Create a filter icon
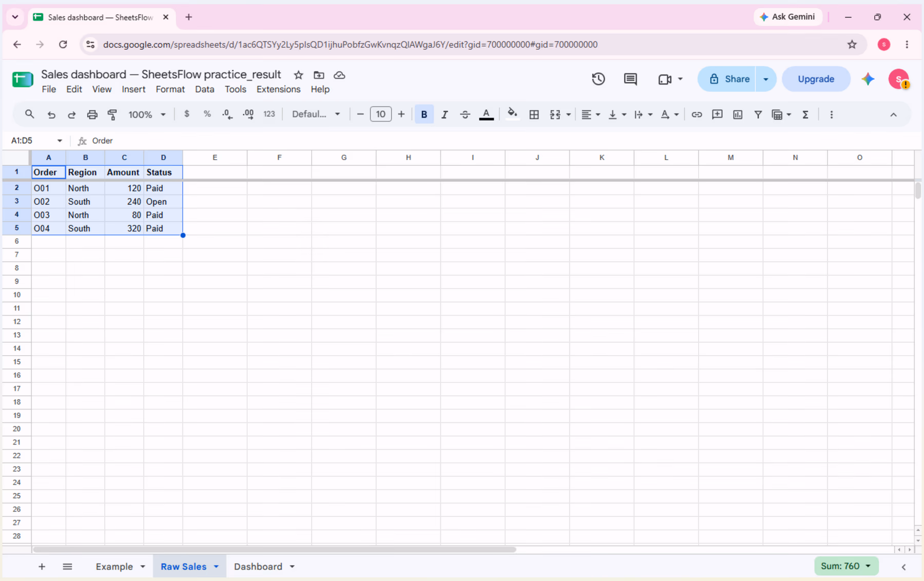 coord(758,114)
